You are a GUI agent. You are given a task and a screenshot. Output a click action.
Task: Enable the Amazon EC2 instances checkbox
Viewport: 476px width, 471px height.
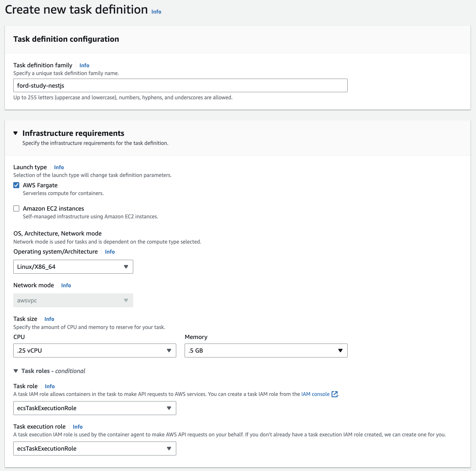[16, 208]
